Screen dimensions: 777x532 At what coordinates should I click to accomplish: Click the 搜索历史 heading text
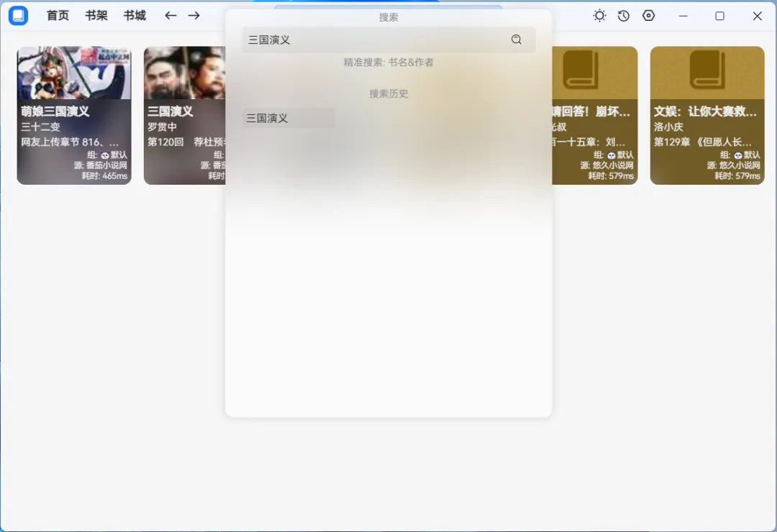point(388,93)
